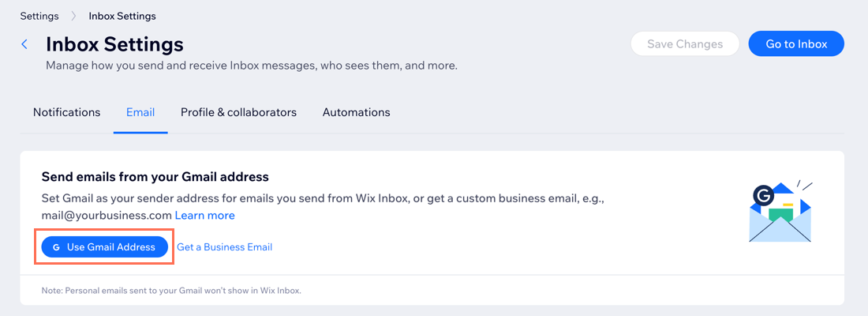The image size is (868, 316).
Task: Click the Save Changes button
Action: tap(685, 43)
